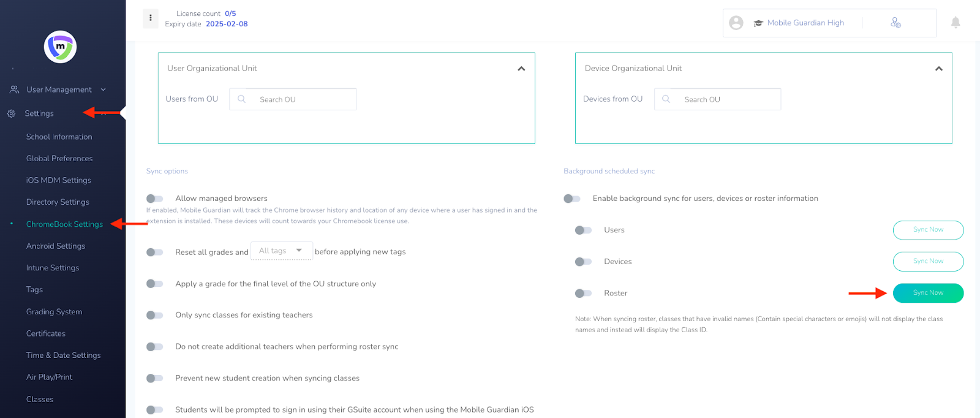Click the license count 0/5 value
The height and width of the screenshot is (418, 980).
click(x=230, y=13)
